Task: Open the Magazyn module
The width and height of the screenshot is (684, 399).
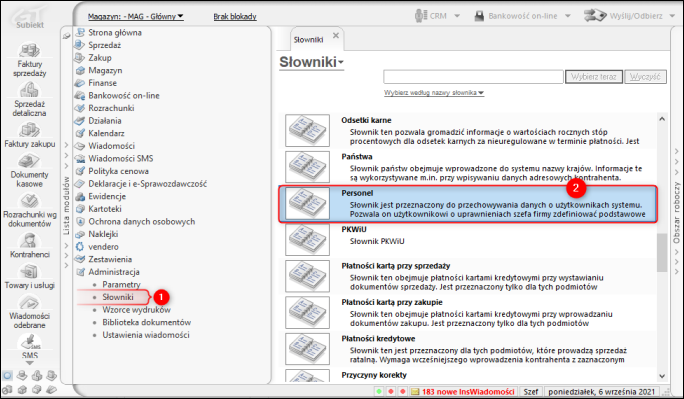Action: click(105, 70)
